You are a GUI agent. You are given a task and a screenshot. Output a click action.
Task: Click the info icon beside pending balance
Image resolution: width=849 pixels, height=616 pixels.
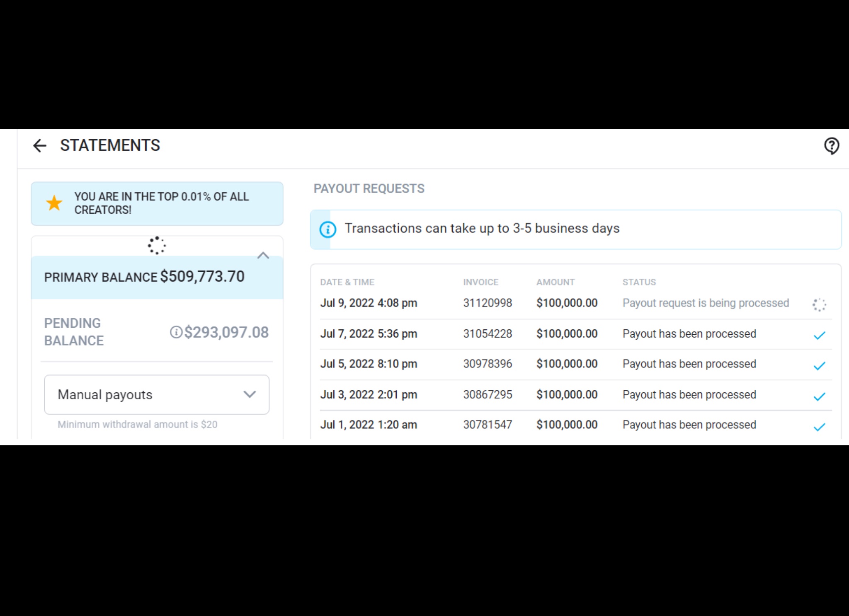176,332
